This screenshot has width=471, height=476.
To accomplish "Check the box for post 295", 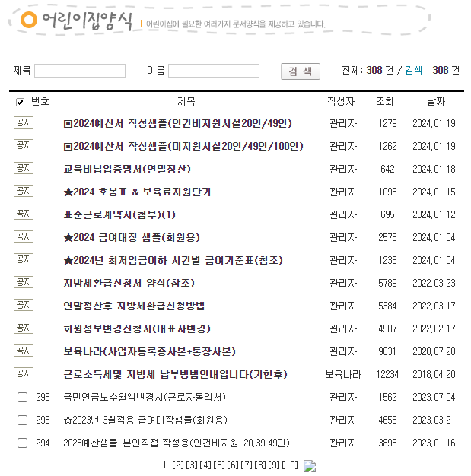I will [x=23, y=420].
